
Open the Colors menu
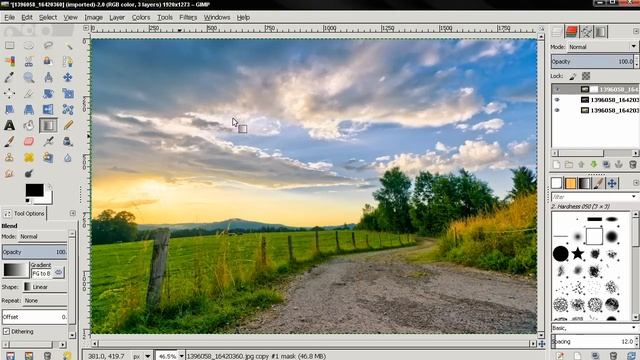click(x=141, y=17)
